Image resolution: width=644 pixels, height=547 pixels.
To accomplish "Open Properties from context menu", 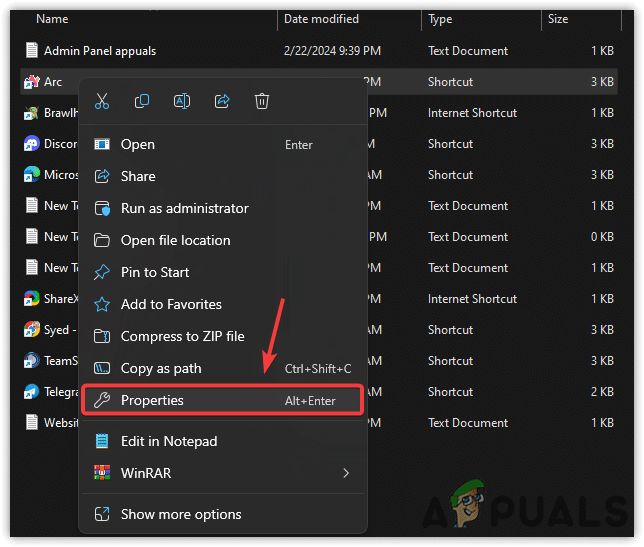I will (x=152, y=400).
